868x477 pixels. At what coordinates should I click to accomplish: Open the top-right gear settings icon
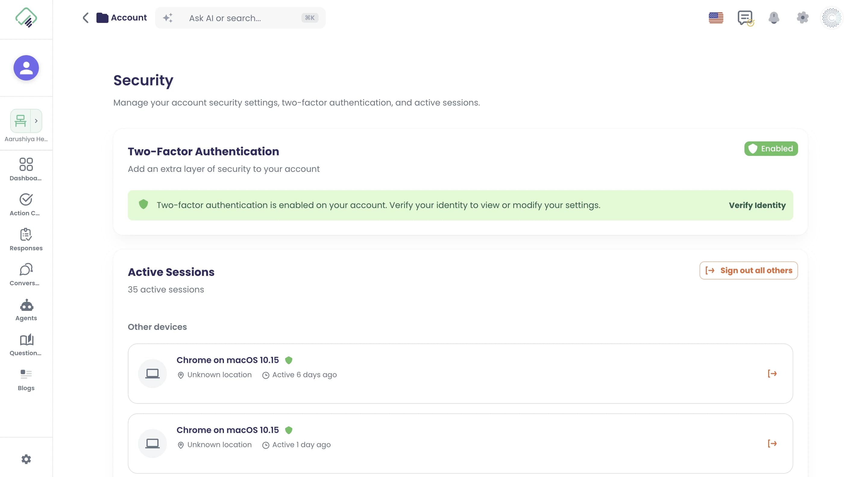click(x=802, y=17)
